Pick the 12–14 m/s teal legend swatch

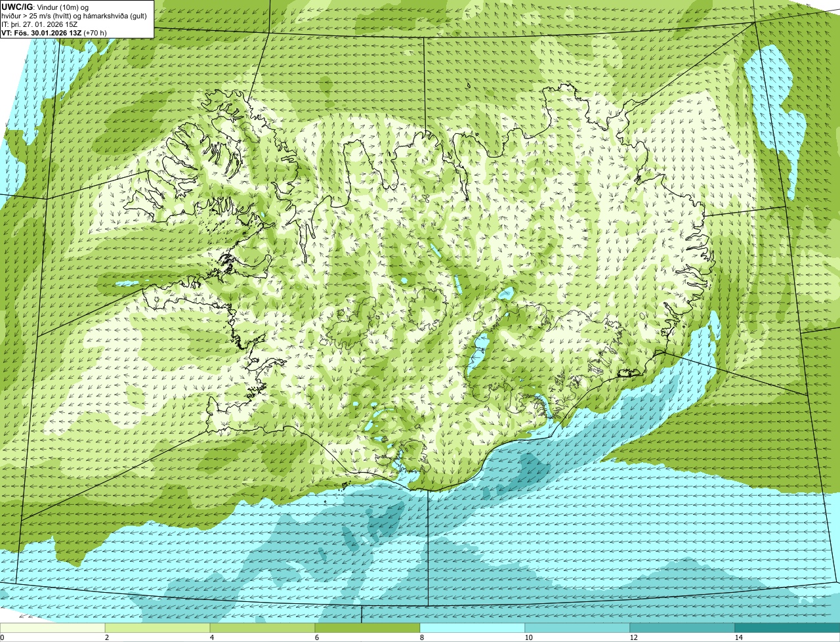[x=682, y=628]
